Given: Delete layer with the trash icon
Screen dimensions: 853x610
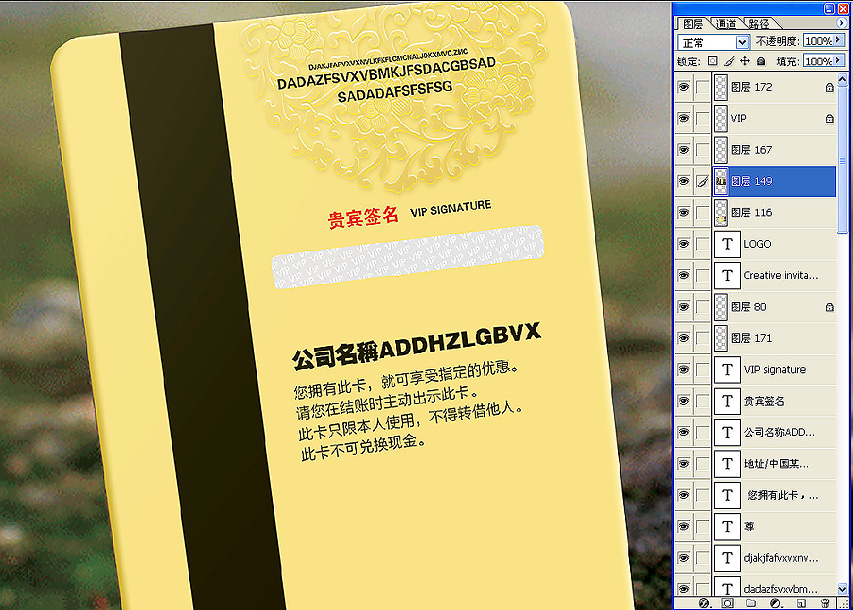Looking at the screenshot, I should point(825,603).
